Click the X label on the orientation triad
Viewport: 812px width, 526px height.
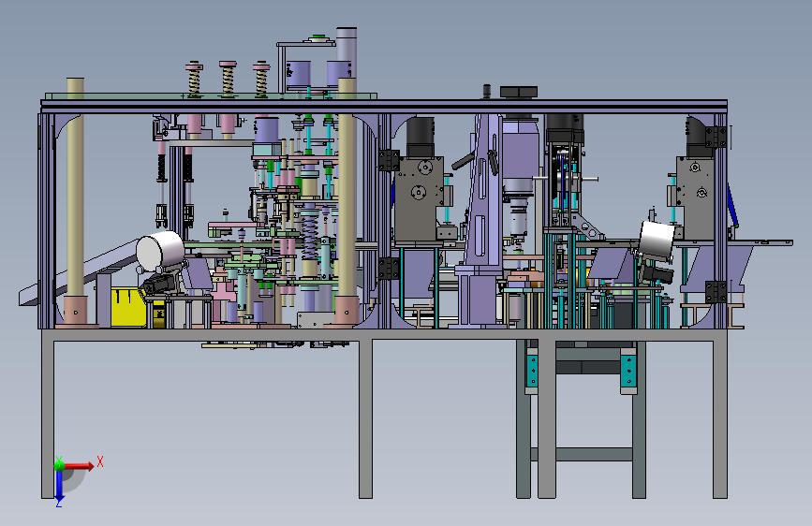click(100, 461)
